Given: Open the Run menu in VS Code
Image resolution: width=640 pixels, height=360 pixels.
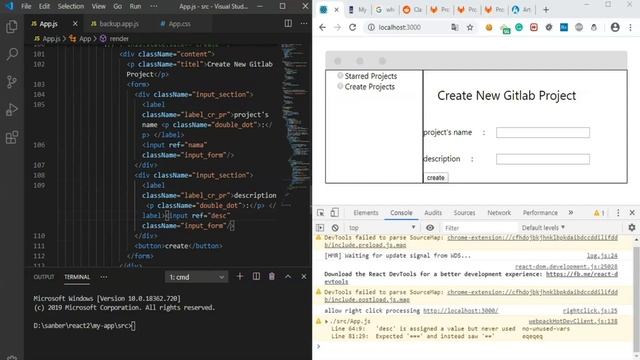Looking at the screenshot, I should tap(135, 6).
